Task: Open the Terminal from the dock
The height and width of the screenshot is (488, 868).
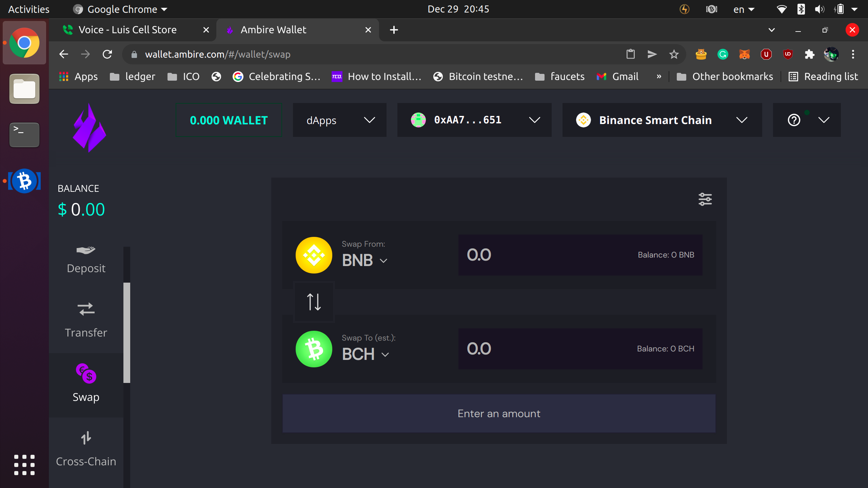Action: click(24, 135)
